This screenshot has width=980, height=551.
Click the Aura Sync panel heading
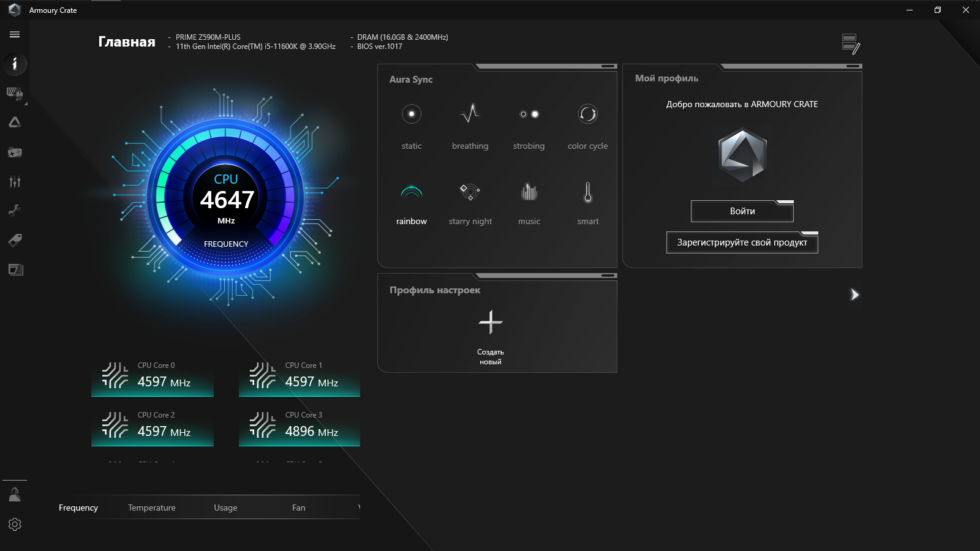point(411,80)
